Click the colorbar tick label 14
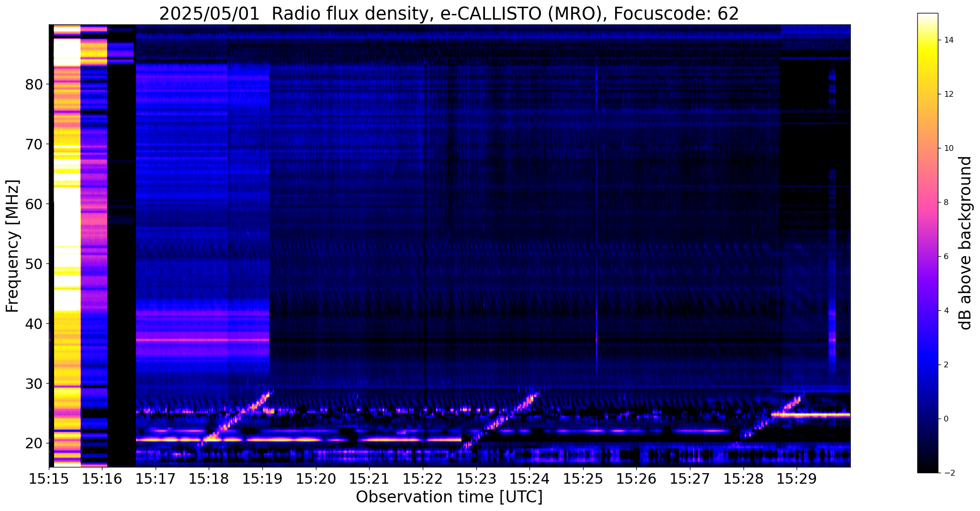Viewport: 980px width, 511px height. (948, 40)
